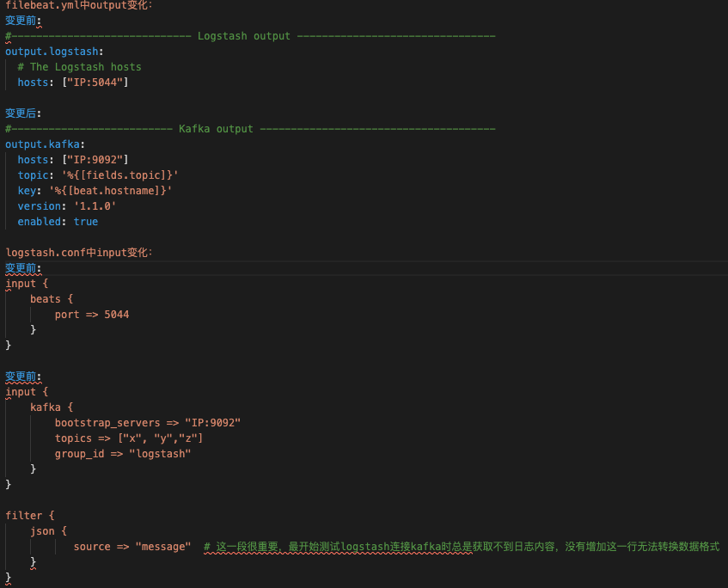Click the 'filebeat.yml中output变化' heading line
The image size is (728, 588).
(x=79, y=5)
